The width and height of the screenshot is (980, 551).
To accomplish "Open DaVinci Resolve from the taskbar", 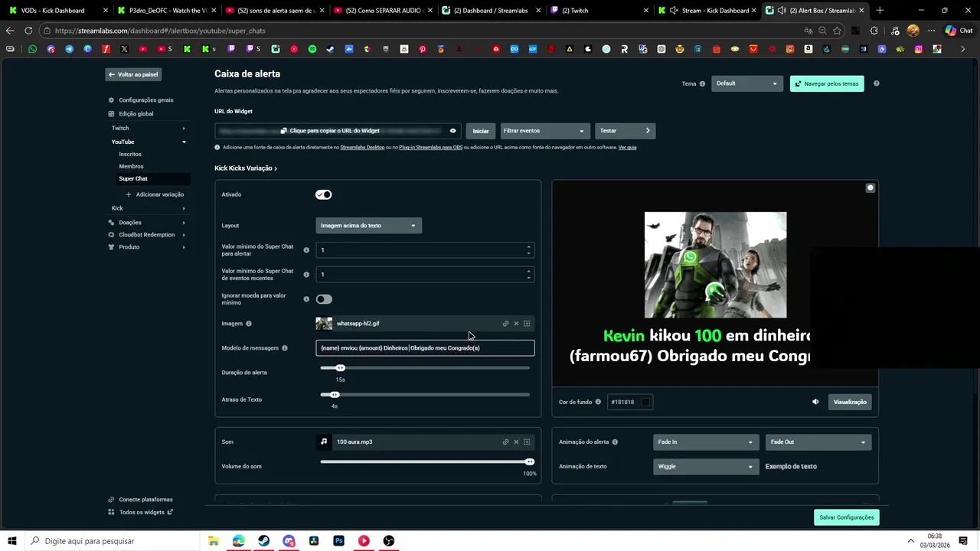I will tap(314, 541).
